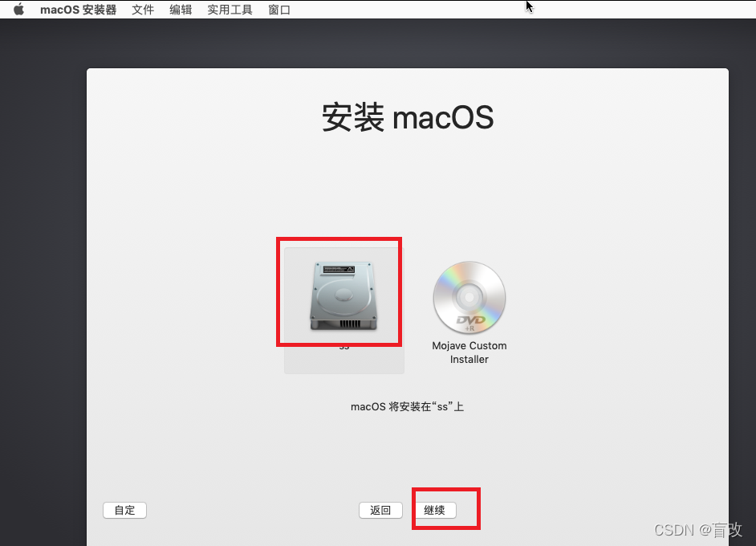The width and height of the screenshot is (756, 546).
Task: Open the 文件 menu
Action: point(143,10)
